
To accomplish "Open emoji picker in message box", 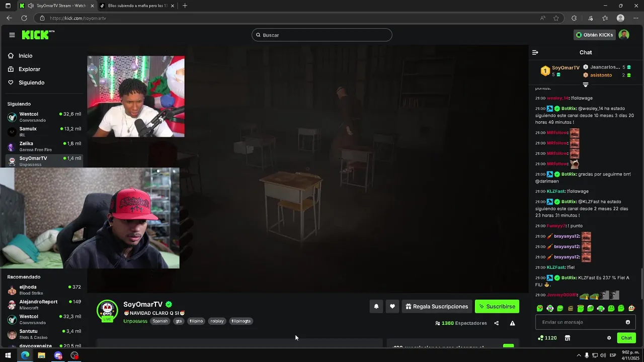I will 628,322.
